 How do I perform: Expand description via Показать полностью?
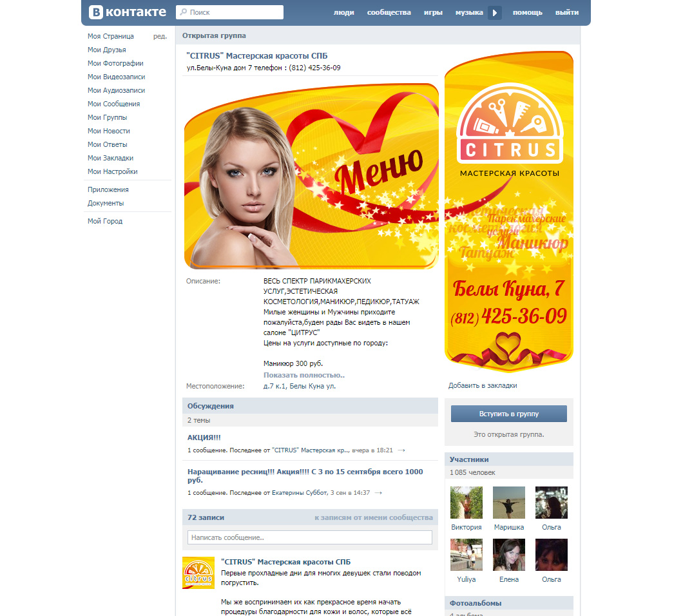click(x=304, y=375)
